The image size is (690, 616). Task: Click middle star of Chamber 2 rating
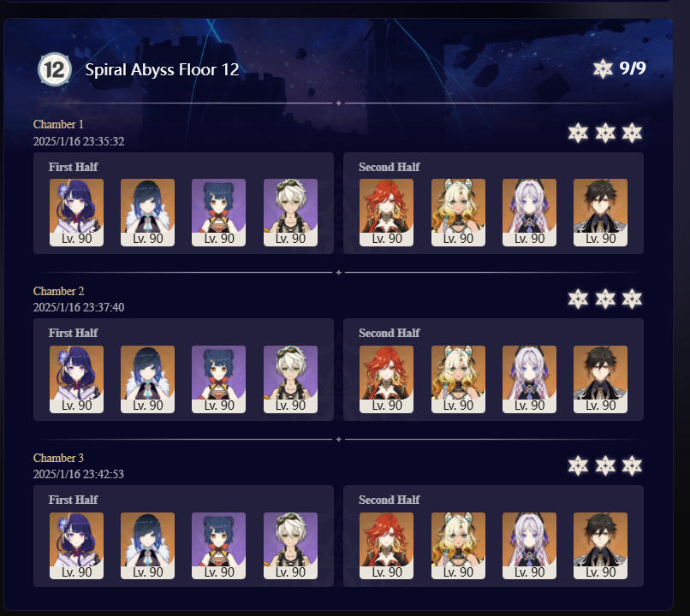coord(605,299)
